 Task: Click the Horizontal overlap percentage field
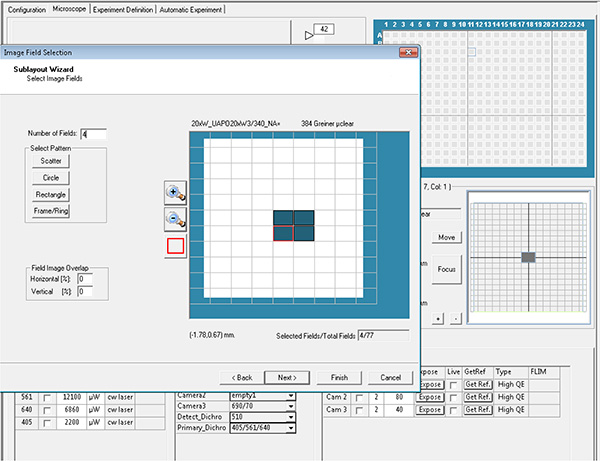(x=85, y=279)
